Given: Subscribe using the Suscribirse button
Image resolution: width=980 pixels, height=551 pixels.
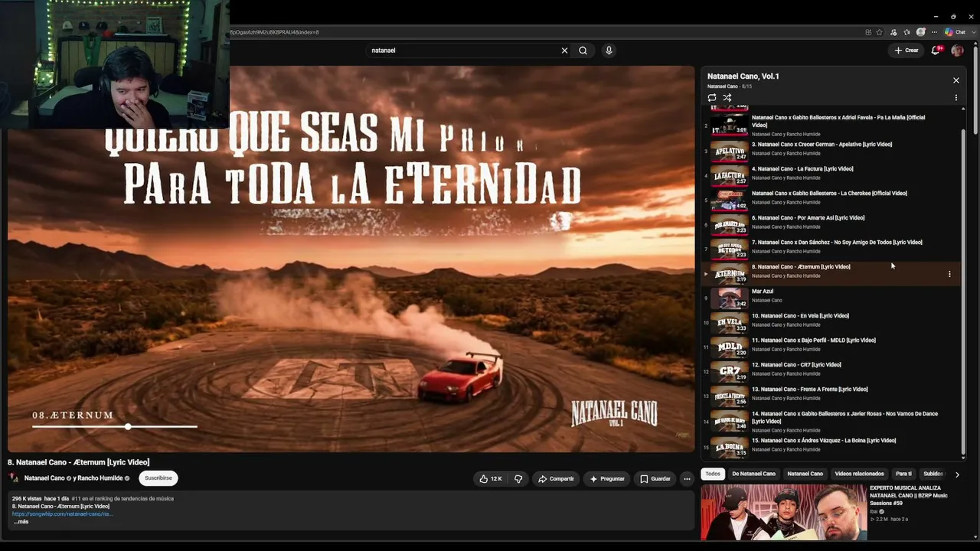Looking at the screenshot, I should tap(158, 478).
